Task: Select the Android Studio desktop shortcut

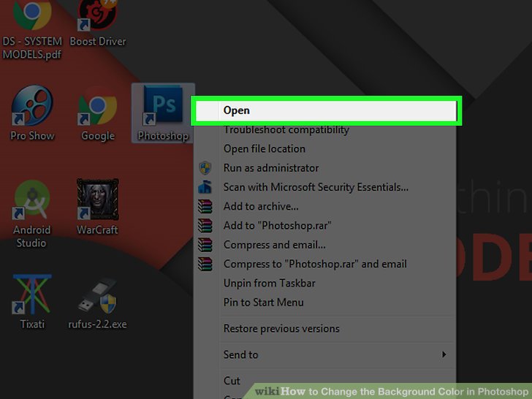Action: [x=32, y=213]
